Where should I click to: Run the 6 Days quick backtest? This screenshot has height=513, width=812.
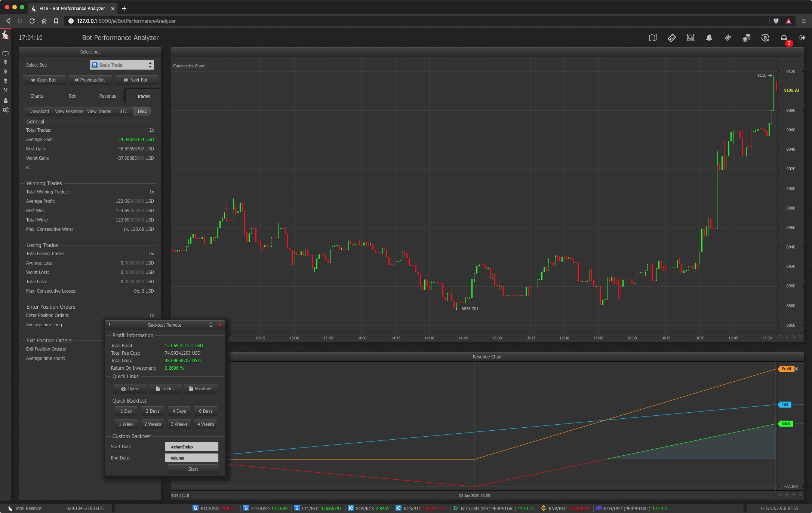click(x=206, y=411)
